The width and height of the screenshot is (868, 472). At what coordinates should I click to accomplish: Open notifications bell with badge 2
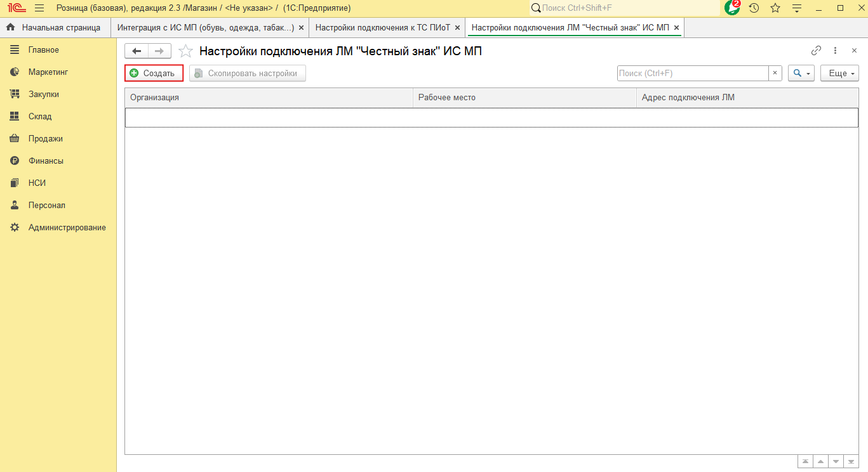732,8
